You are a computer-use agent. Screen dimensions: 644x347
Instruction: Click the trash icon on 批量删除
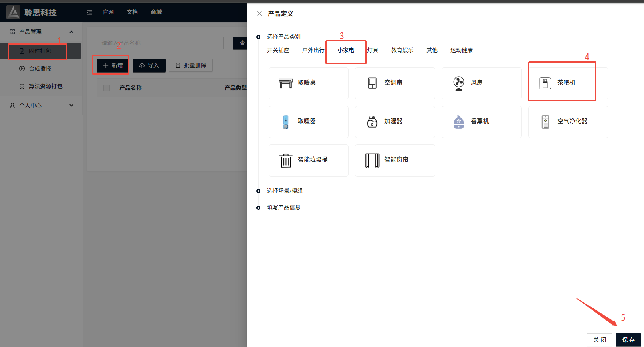pos(178,65)
